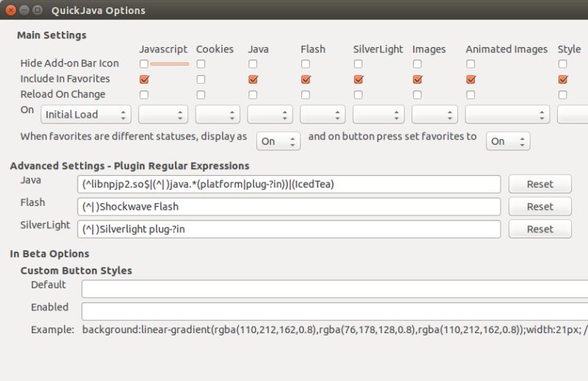Uncheck Include In Favorites for Flash

point(306,79)
